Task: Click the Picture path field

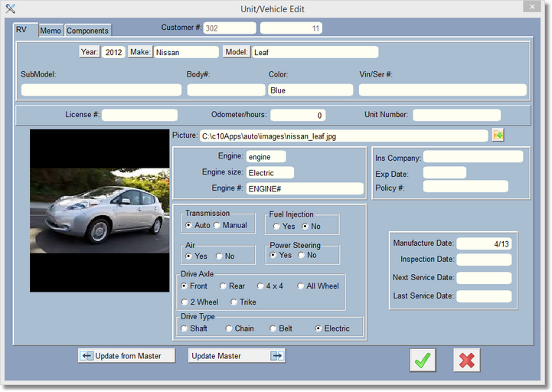Action: [x=344, y=136]
